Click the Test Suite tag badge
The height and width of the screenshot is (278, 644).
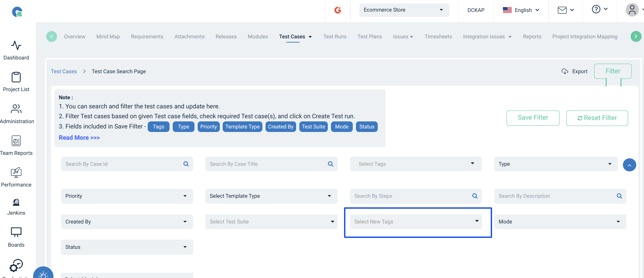(313, 127)
